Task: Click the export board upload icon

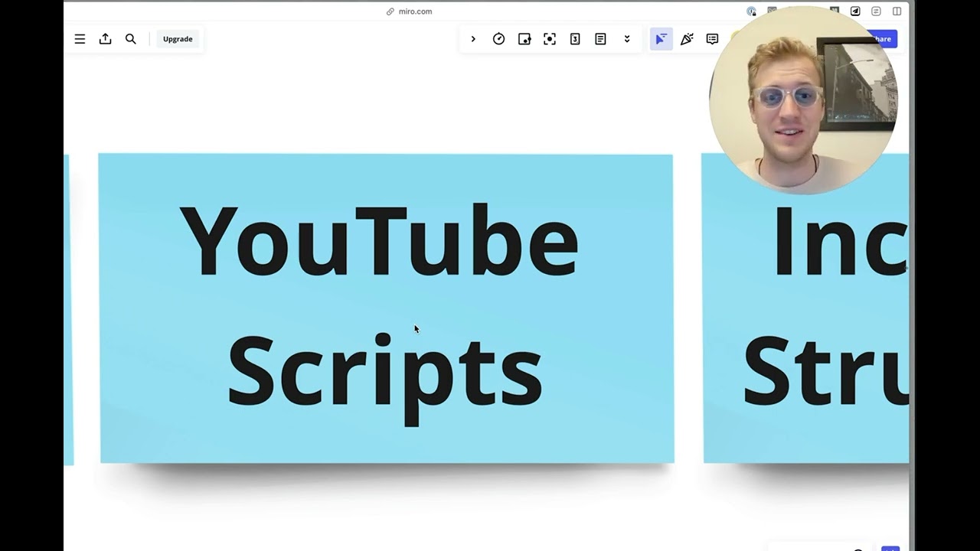Action: pyautogui.click(x=106, y=39)
